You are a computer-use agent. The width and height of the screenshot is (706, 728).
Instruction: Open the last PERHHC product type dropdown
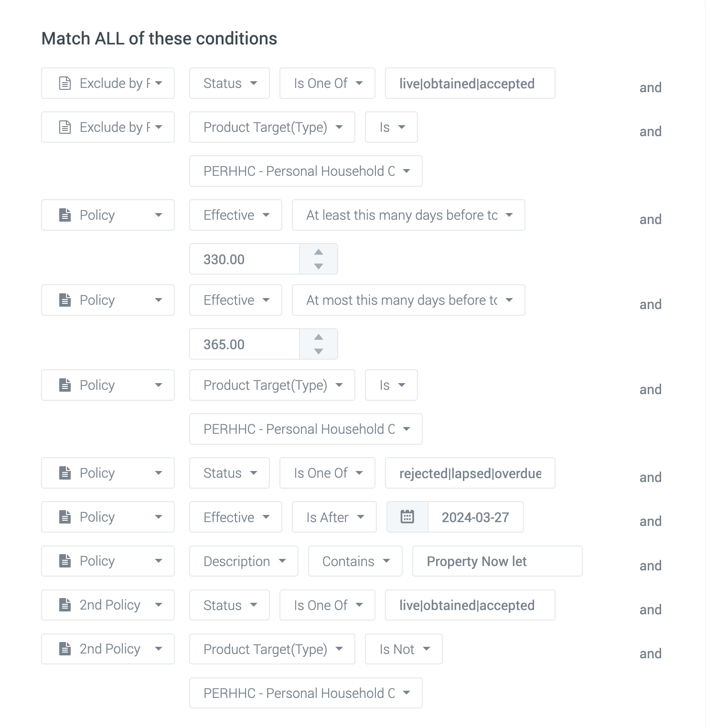click(306, 693)
